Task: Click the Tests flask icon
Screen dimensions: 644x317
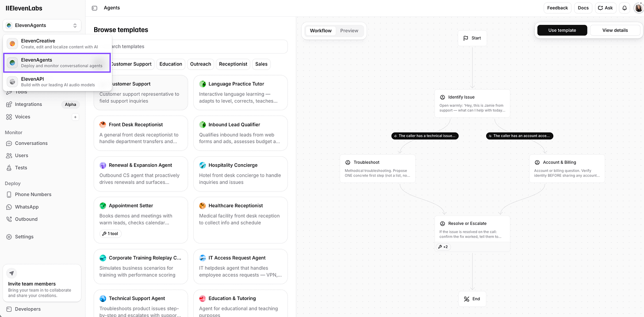Action: pyautogui.click(x=9, y=168)
